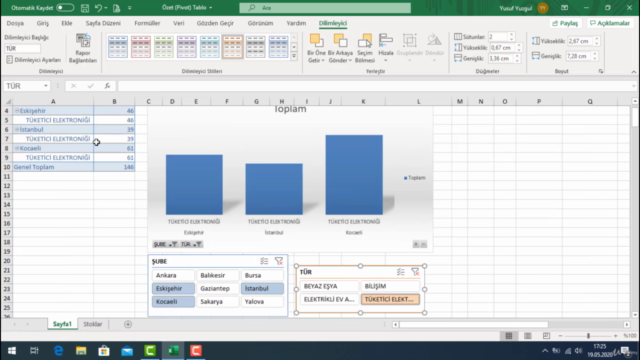This screenshot has width=640, height=360.
Task: Open the Görünüm tab
Action: [260, 23]
